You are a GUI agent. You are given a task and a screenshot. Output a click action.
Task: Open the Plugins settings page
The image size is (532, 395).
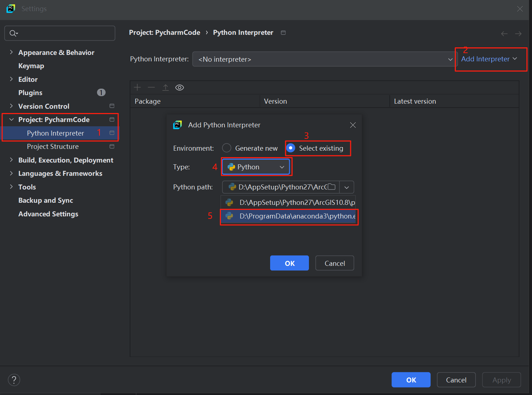(x=31, y=93)
